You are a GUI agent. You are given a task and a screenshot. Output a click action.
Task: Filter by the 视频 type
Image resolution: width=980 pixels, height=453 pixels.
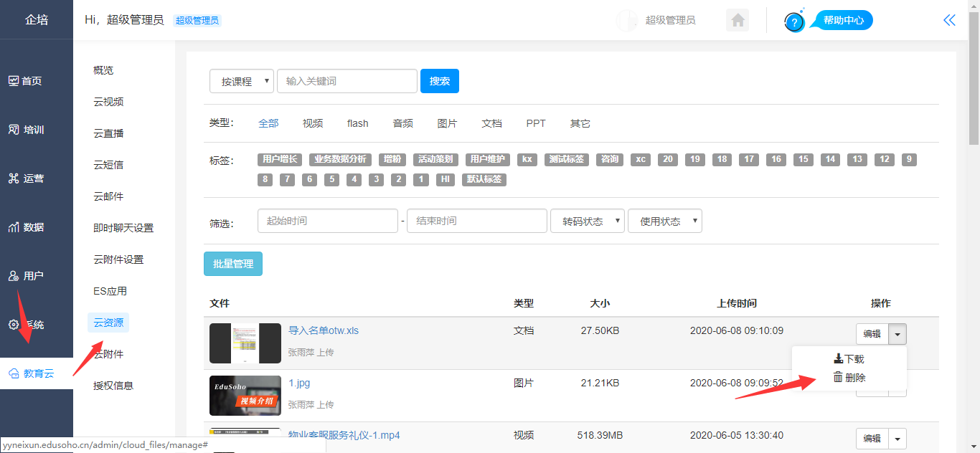(313, 123)
